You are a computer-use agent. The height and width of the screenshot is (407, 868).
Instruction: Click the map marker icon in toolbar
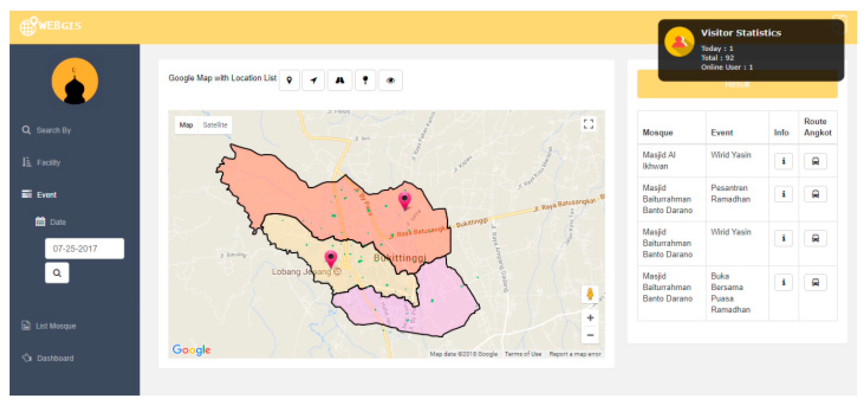coord(289,80)
